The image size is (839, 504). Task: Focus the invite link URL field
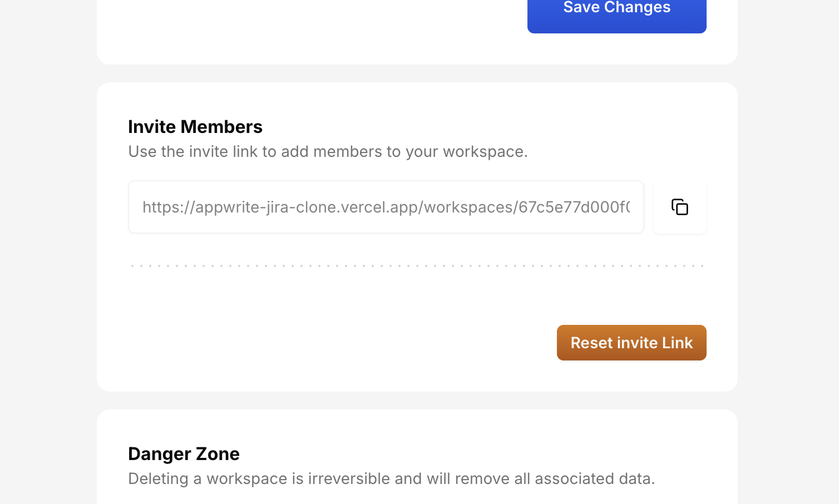(386, 207)
